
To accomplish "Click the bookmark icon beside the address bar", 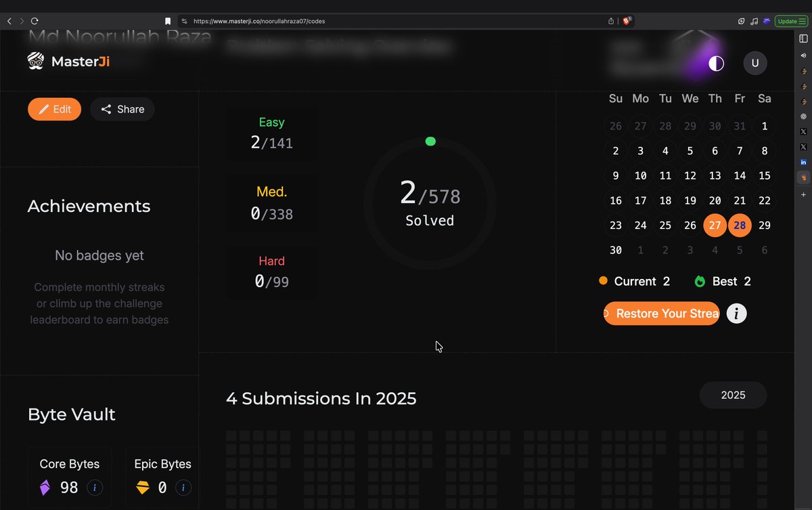I will click(x=167, y=21).
